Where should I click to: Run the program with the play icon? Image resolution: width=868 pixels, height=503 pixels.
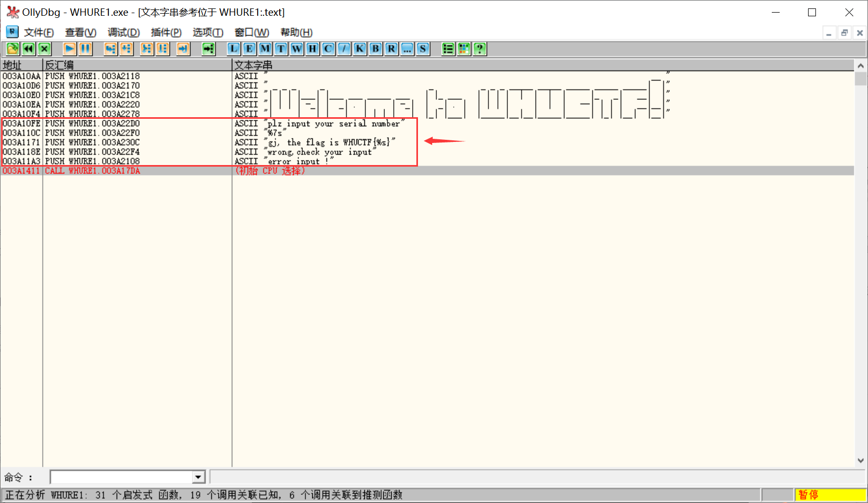[x=69, y=49]
